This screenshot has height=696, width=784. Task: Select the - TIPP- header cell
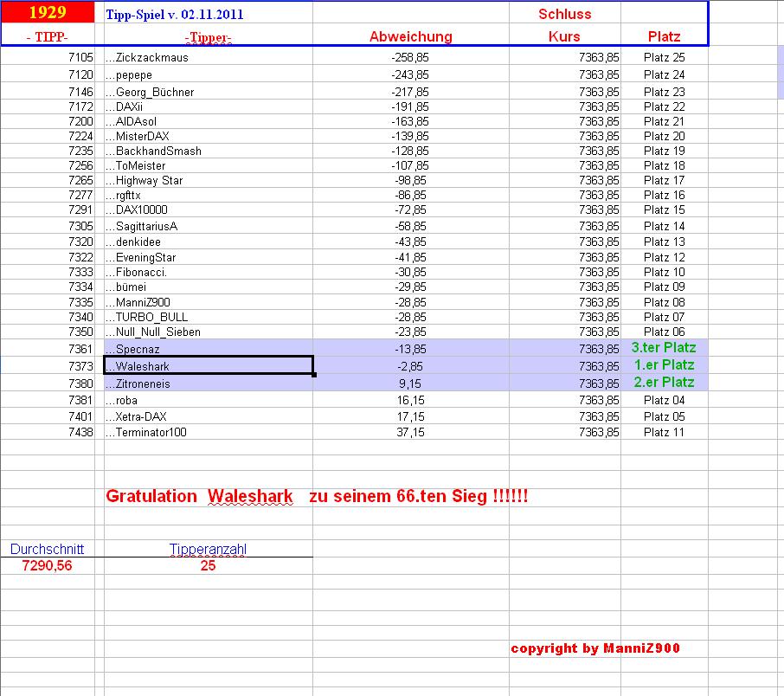(48, 36)
